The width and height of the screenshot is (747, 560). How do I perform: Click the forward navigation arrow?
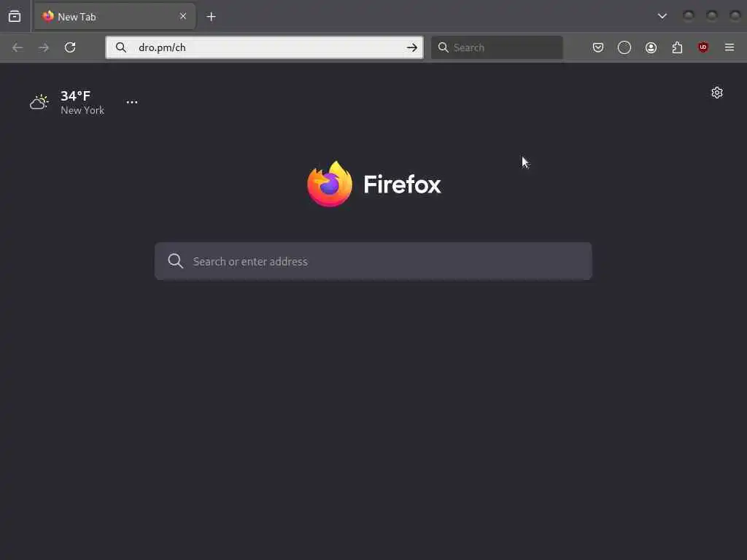44,47
